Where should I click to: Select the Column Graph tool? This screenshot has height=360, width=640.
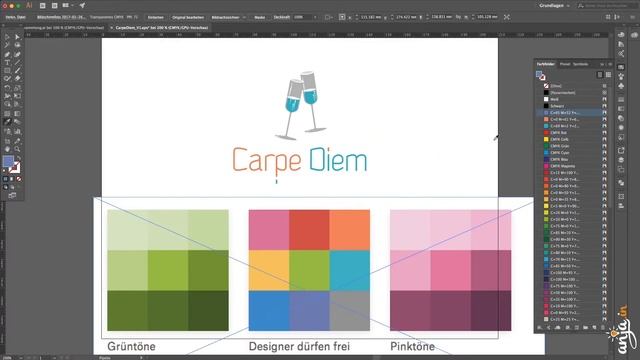point(17,131)
